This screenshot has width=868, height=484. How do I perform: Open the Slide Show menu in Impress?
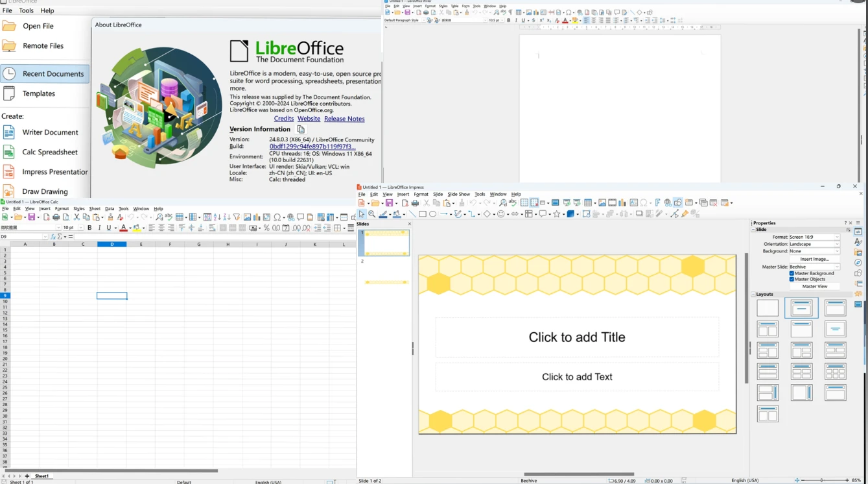[x=458, y=193]
